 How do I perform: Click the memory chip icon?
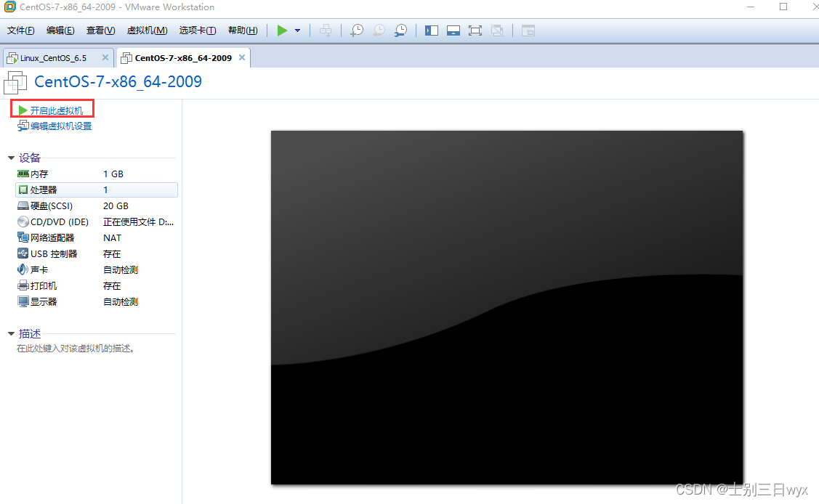tap(23, 174)
